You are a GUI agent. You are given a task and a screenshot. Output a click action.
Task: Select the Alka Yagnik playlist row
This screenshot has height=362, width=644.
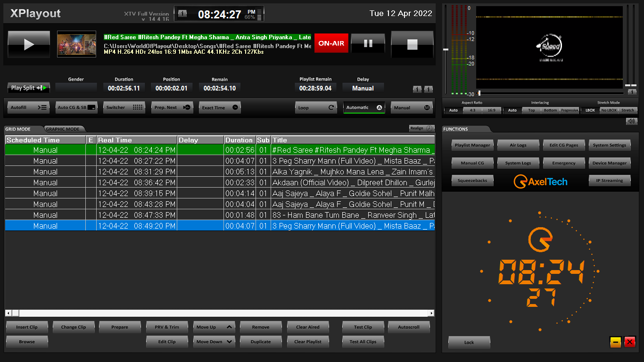click(x=220, y=172)
